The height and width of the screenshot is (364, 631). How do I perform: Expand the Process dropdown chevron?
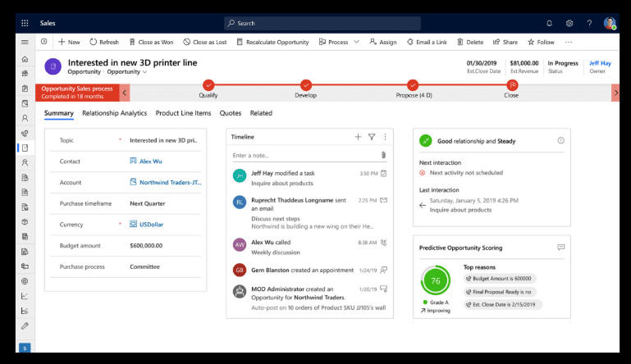coord(357,42)
